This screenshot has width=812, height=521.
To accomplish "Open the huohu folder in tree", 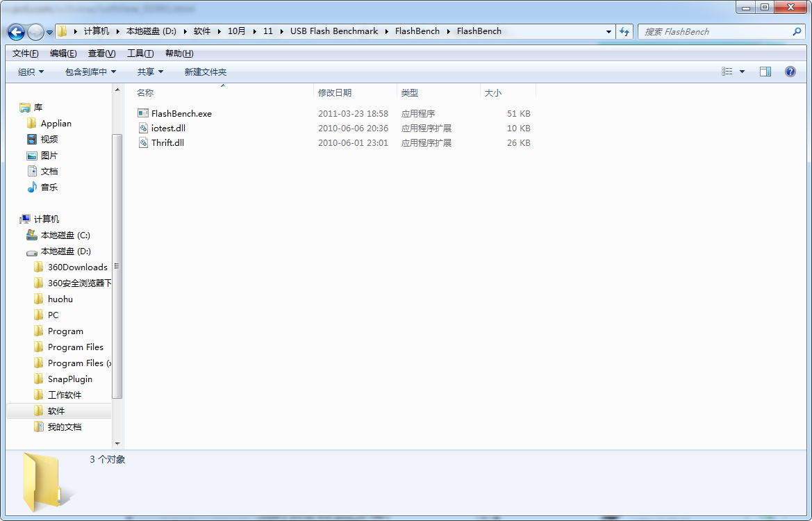I will pos(60,299).
